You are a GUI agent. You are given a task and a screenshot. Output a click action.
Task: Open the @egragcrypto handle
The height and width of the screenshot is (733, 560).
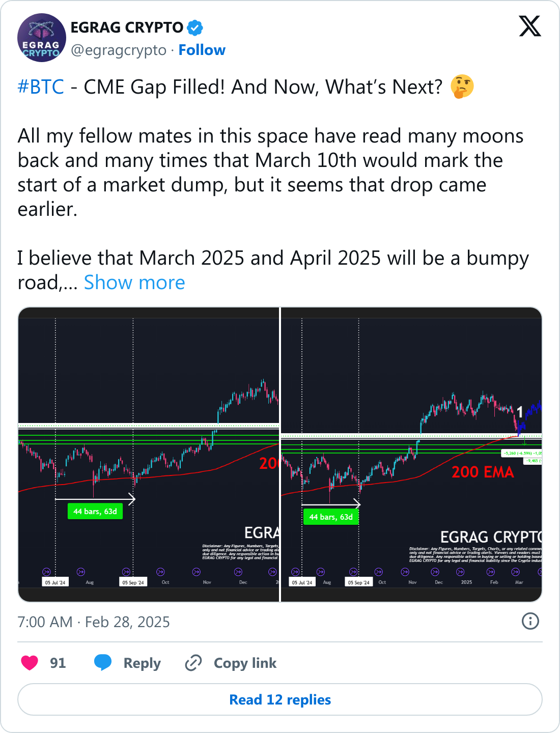pyautogui.click(x=119, y=50)
